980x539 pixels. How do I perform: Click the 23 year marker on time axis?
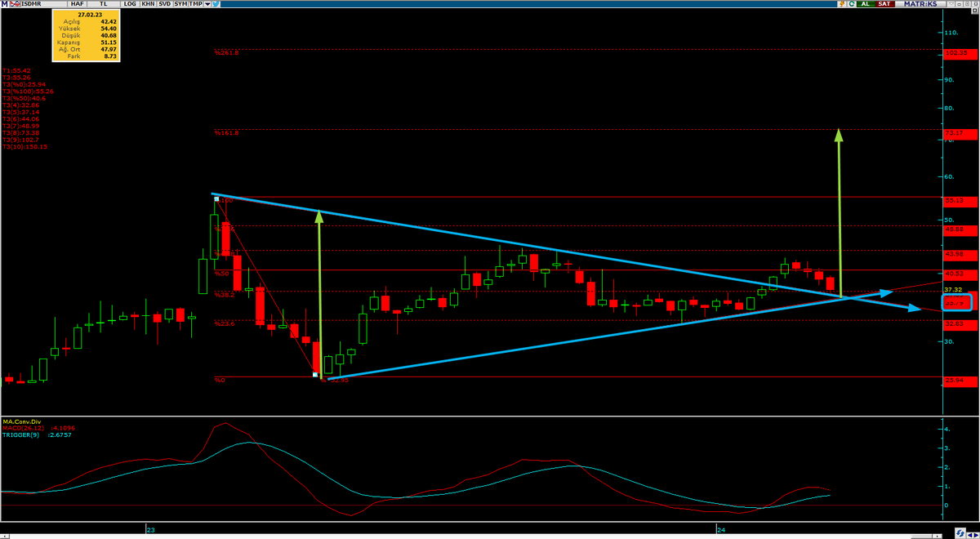click(x=150, y=530)
